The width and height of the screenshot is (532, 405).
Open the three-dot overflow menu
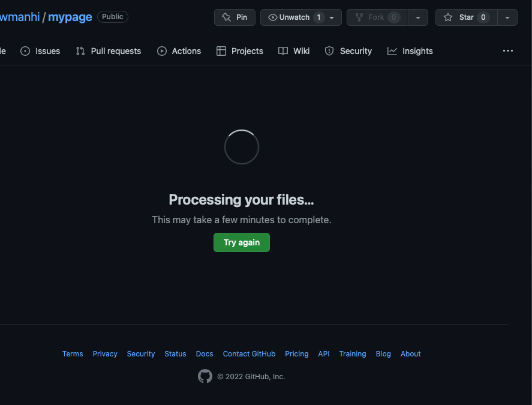tap(507, 51)
